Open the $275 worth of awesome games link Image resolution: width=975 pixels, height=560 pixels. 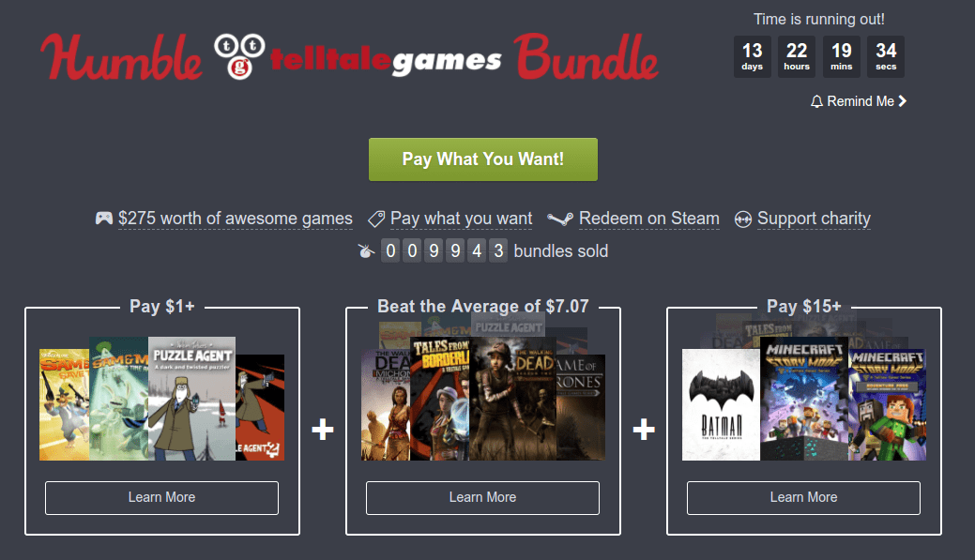(235, 219)
